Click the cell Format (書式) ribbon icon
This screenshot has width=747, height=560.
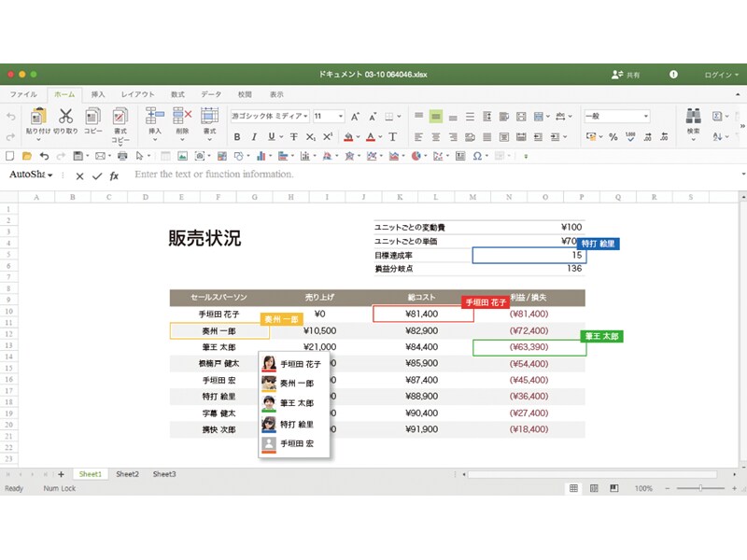(209, 116)
